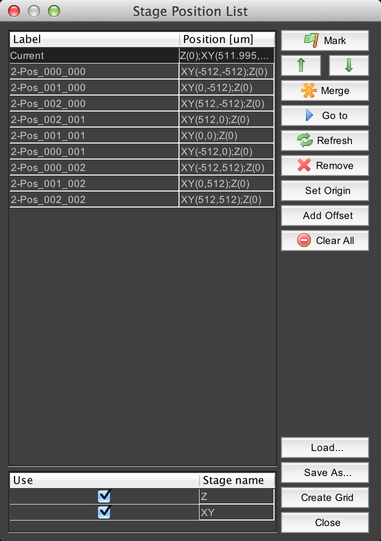Screen dimensions: 381x541
Task: Move position up with green arrow
Action: (x=301, y=65)
